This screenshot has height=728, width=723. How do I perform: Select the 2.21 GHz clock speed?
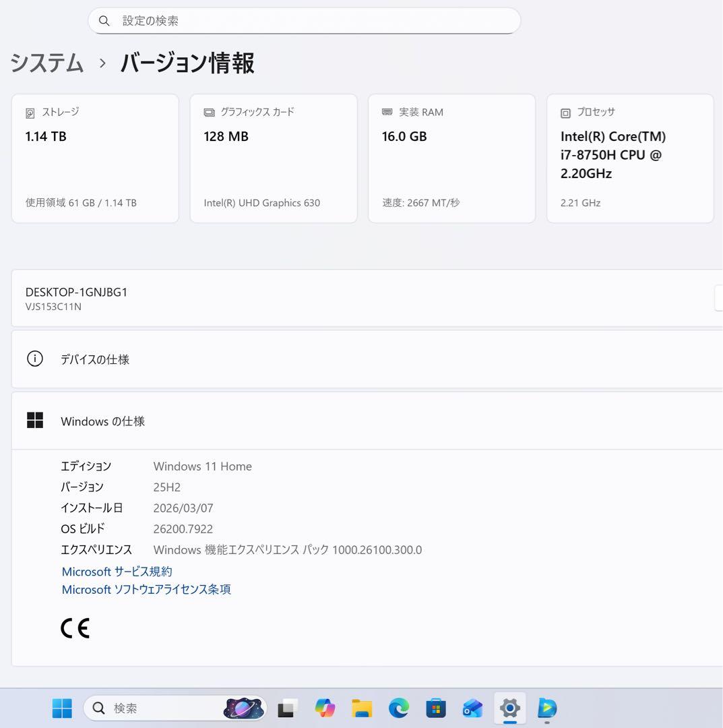tap(581, 203)
